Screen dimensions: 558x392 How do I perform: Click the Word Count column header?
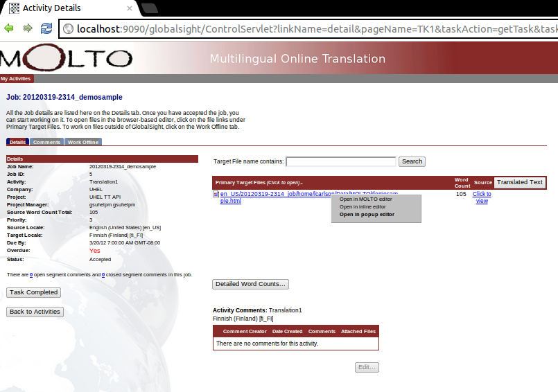tap(462, 183)
